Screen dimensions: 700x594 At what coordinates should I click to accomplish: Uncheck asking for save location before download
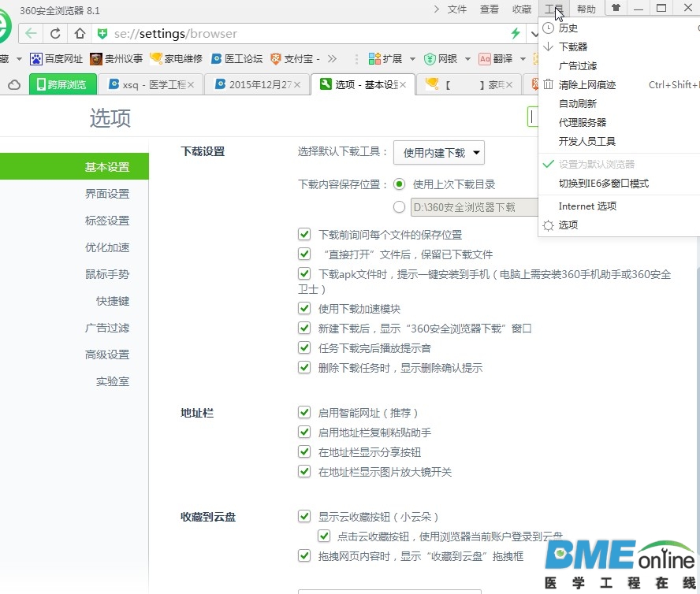(304, 234)
